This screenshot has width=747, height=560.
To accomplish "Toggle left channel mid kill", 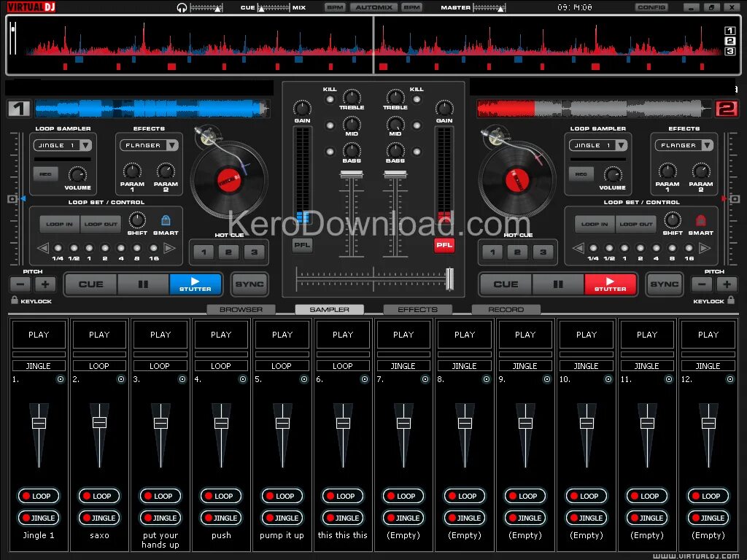I will pos(330,125).
